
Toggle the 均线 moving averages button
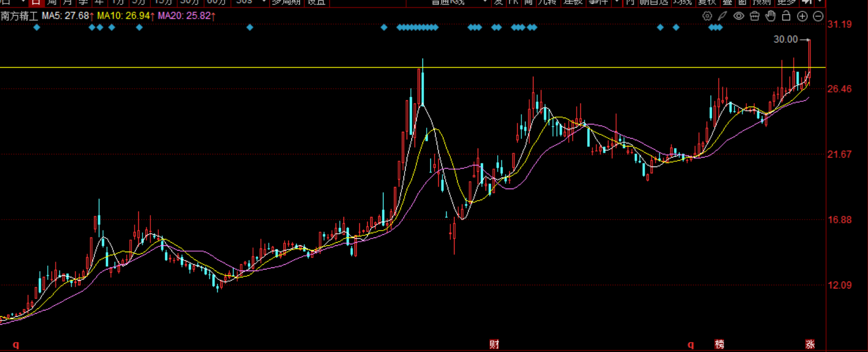click(682, 2)
